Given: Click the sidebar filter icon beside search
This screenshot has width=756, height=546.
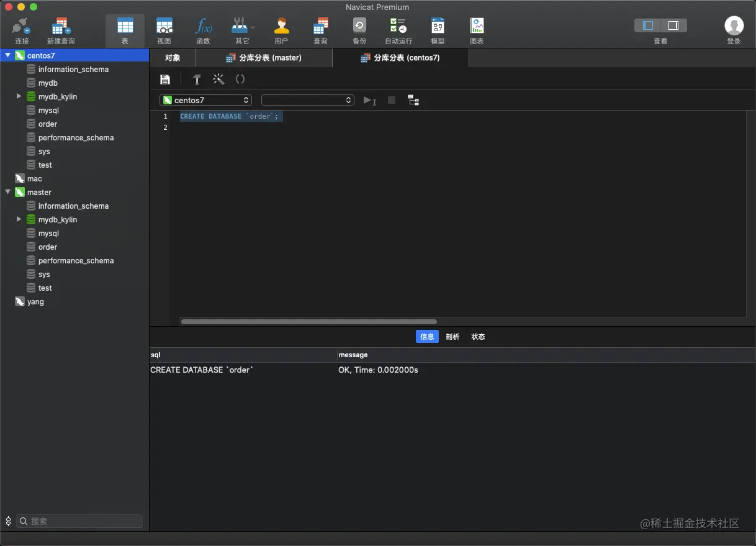Looking at the screenshot, I should tap(8, 521).
